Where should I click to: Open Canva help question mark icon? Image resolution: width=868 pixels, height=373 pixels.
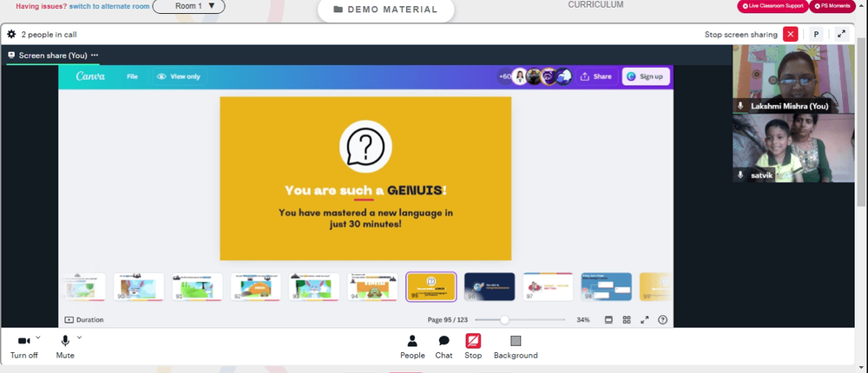662,320
